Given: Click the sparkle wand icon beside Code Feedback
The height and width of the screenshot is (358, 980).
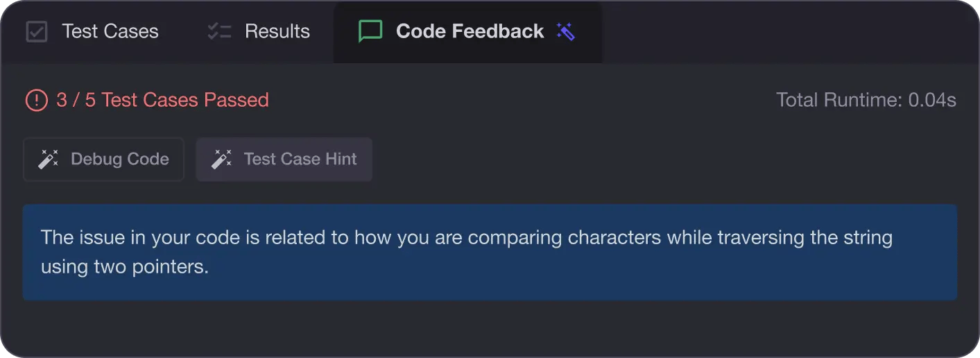Looking at the screenshot, I should click(566, 31).
